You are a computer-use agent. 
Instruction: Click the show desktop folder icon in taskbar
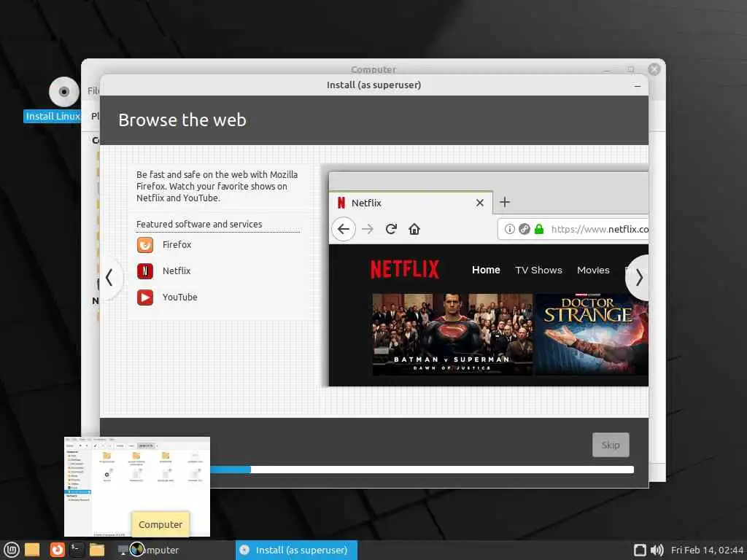point(32,550)
